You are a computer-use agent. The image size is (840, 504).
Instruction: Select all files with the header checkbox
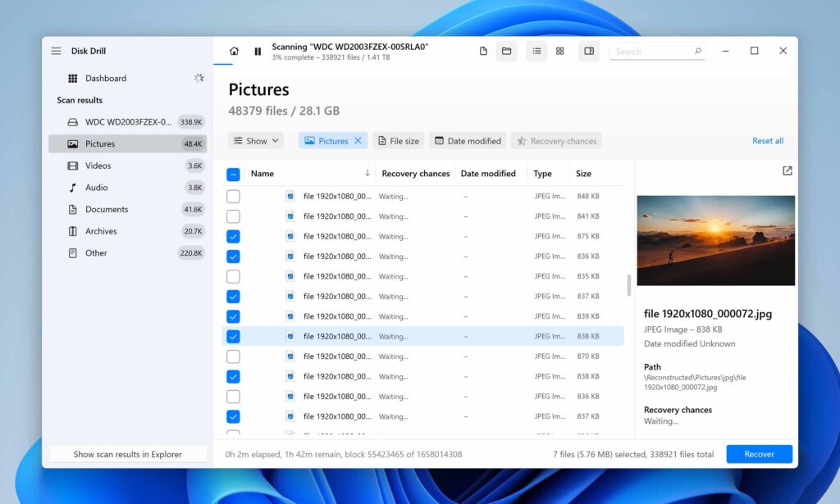pyautogui.click(x=233, y=173)
